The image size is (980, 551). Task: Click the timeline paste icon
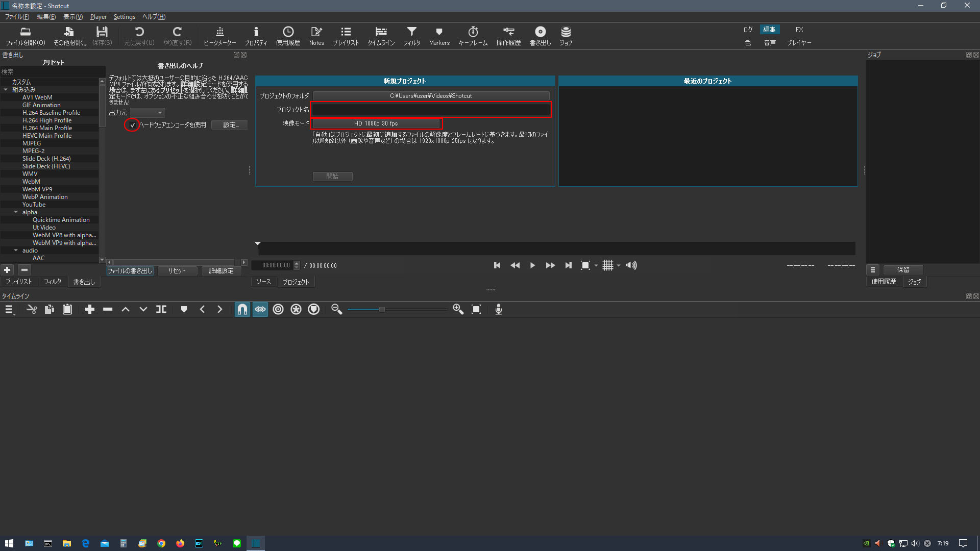67,309
